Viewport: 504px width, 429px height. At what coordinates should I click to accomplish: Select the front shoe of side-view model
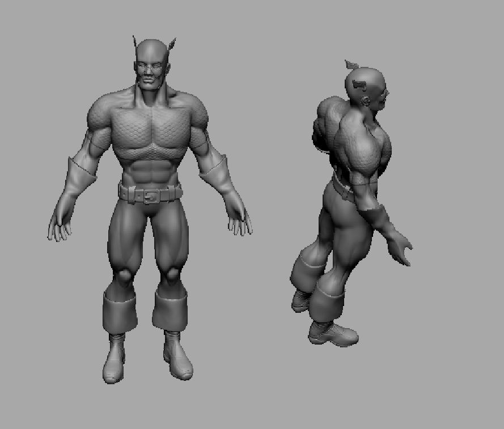[x=334, y=334]
